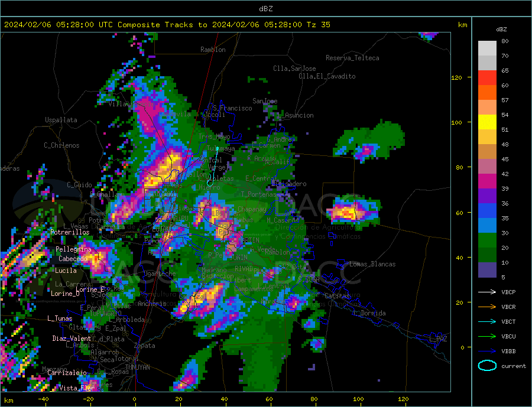Click the 'L_Dormida' map label
Viewport: 532px width, 407px height.
369,313
